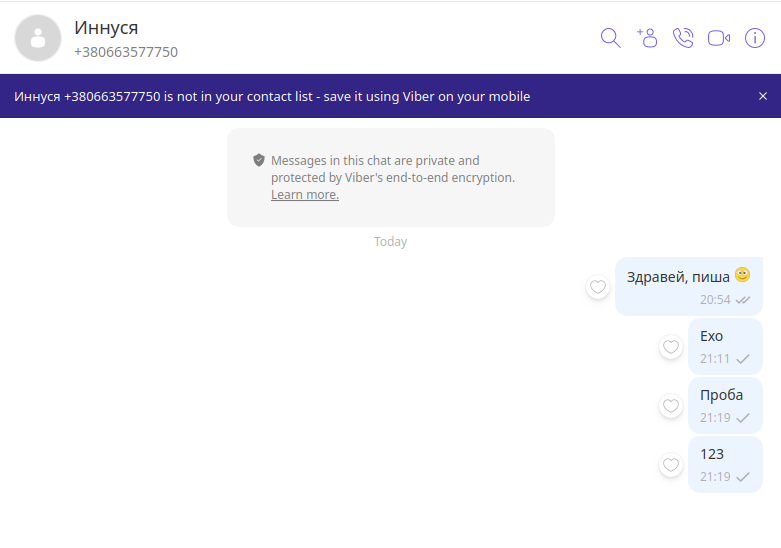Click the add participant icon
Image resolution: width=781 pixels, height=548 pixels.
pyautogui.click(x=647, y=38)
